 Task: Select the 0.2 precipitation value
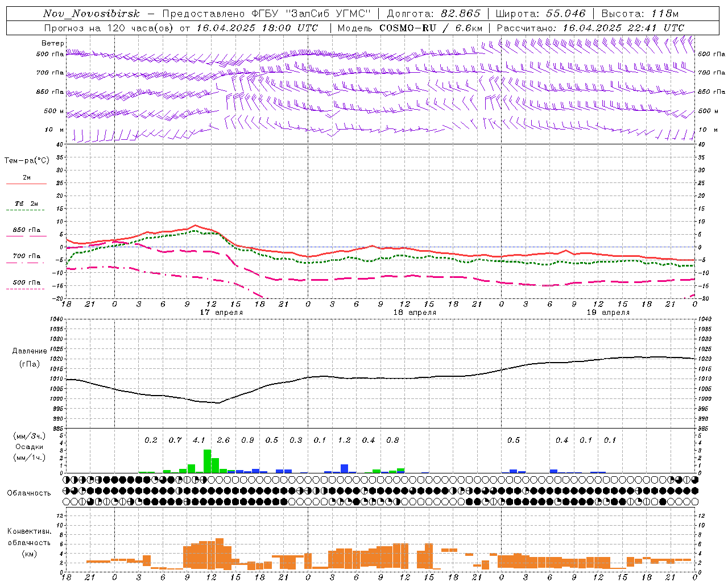click(151, 440)
